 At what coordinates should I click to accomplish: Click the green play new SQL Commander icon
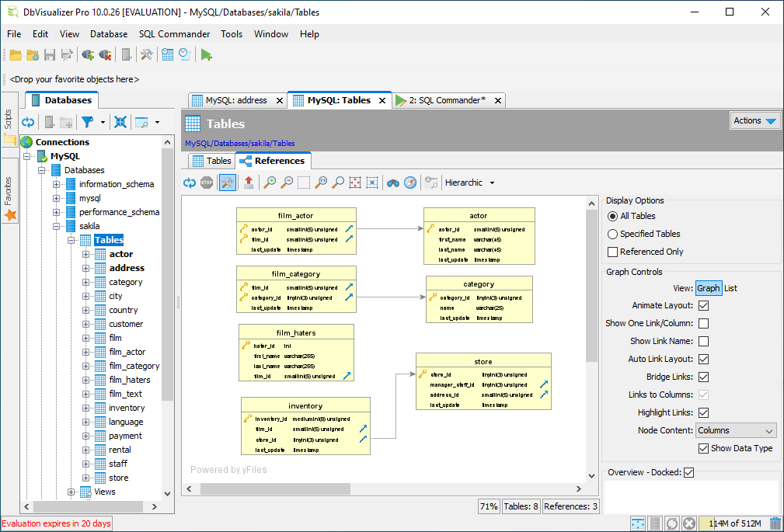pyautogui.click(x=206, y=55)
